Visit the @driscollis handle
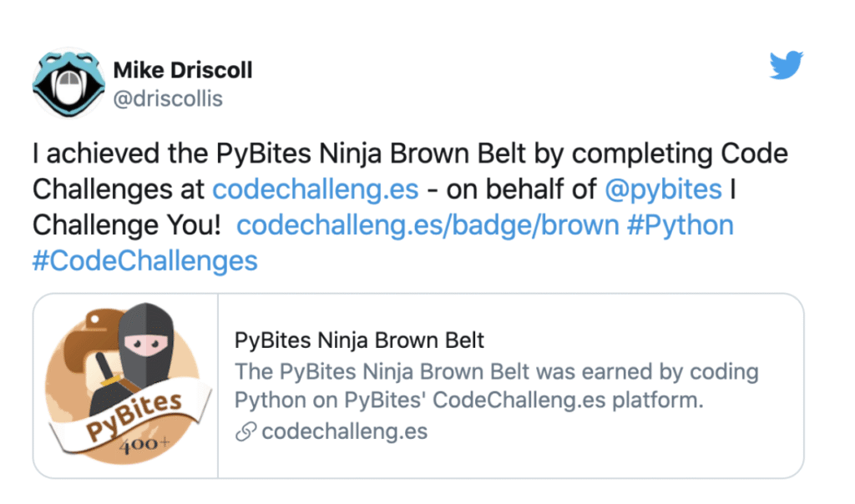Viewport: 855px width, 504px height. pos(167,98)
